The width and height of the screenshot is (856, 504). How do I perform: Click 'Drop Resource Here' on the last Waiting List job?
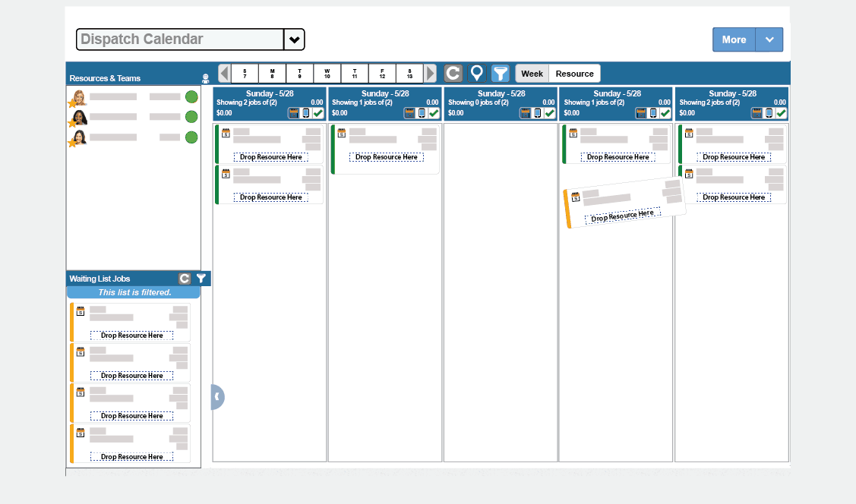[x=131, y=457]
